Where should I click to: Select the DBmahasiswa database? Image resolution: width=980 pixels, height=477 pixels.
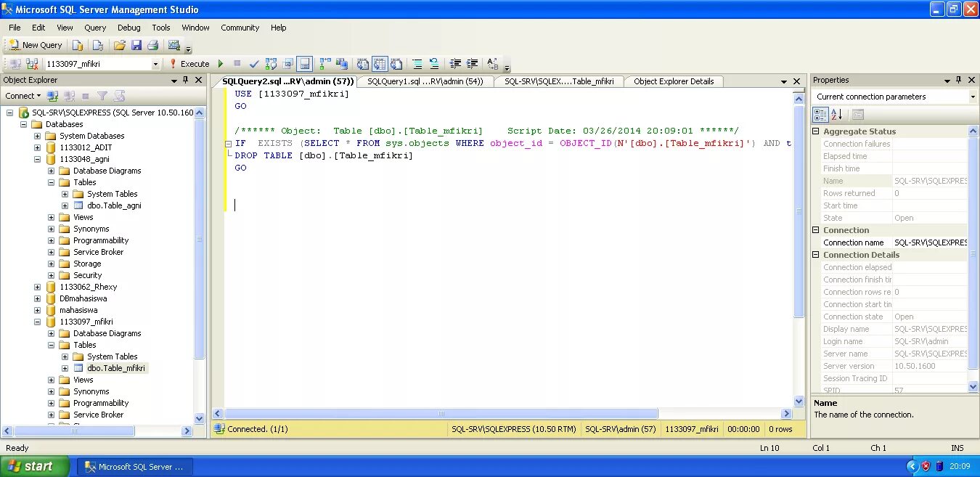tap(83, 298)
